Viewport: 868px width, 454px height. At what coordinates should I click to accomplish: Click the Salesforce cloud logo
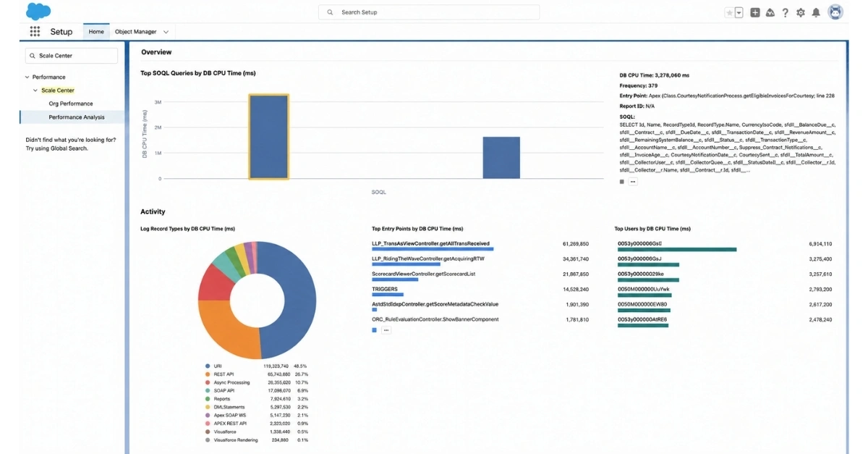(38, 11)
